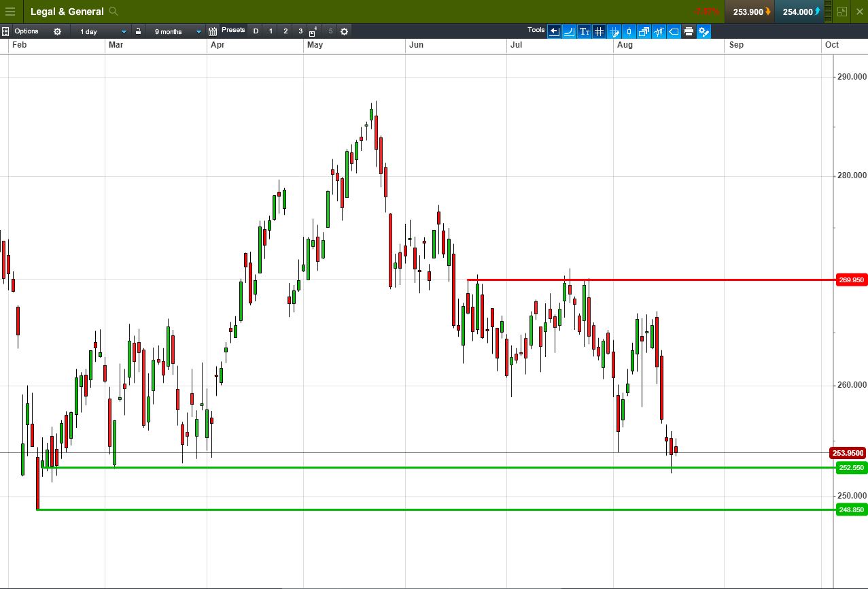
Task: Select preset D
Action: [x=256, y=31]
